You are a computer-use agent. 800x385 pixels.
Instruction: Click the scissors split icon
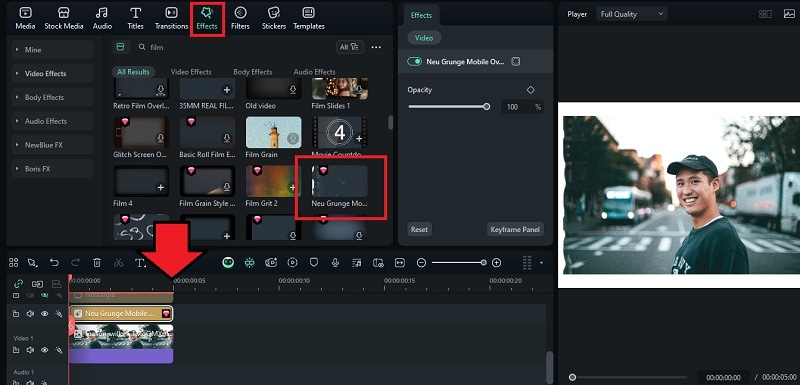(x=118, y=263)
